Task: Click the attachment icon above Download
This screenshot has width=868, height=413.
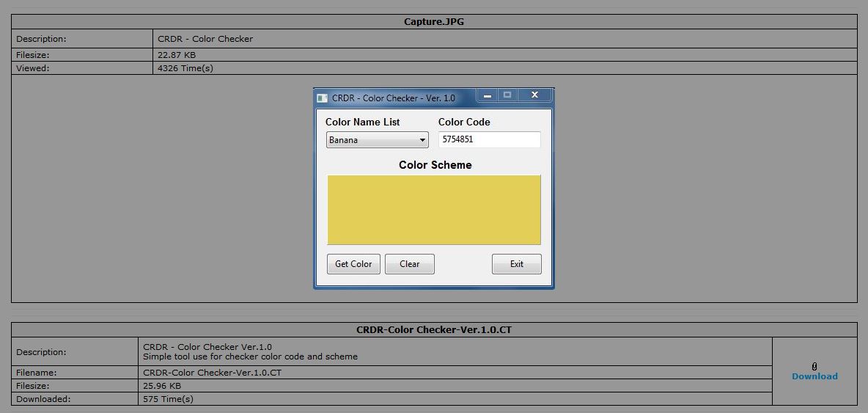Action: click(814, 366)
